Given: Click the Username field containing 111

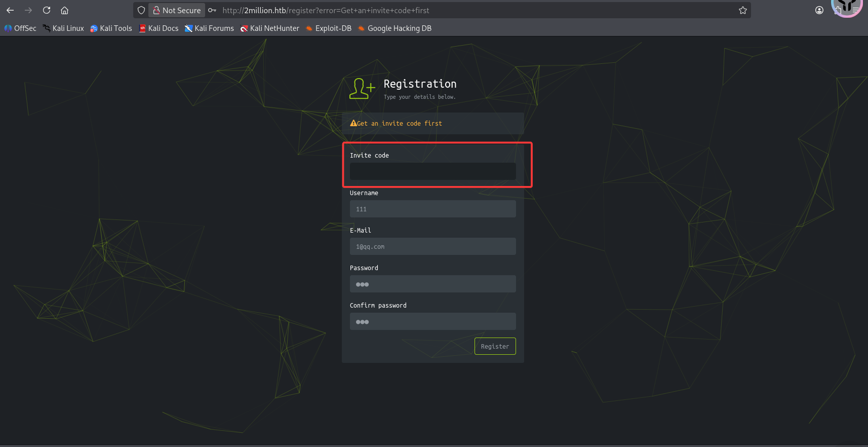Looking at the screenshot, I should (432, 209).
